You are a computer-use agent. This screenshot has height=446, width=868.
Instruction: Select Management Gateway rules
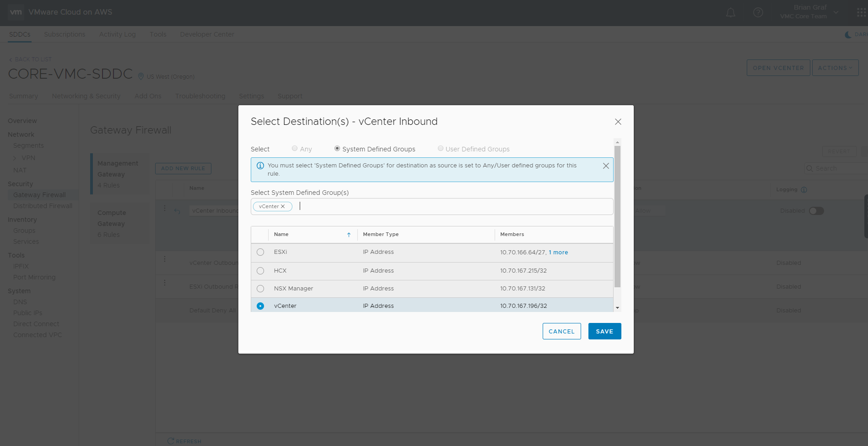pyautogui.click(x=120, y=174)
